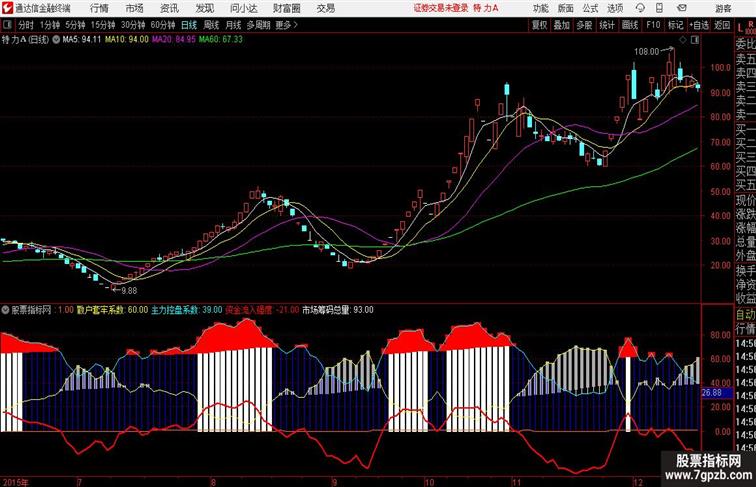Select the 日线 daily tab
This screenshot has height=487, width=756.
[x=189, y=25]
